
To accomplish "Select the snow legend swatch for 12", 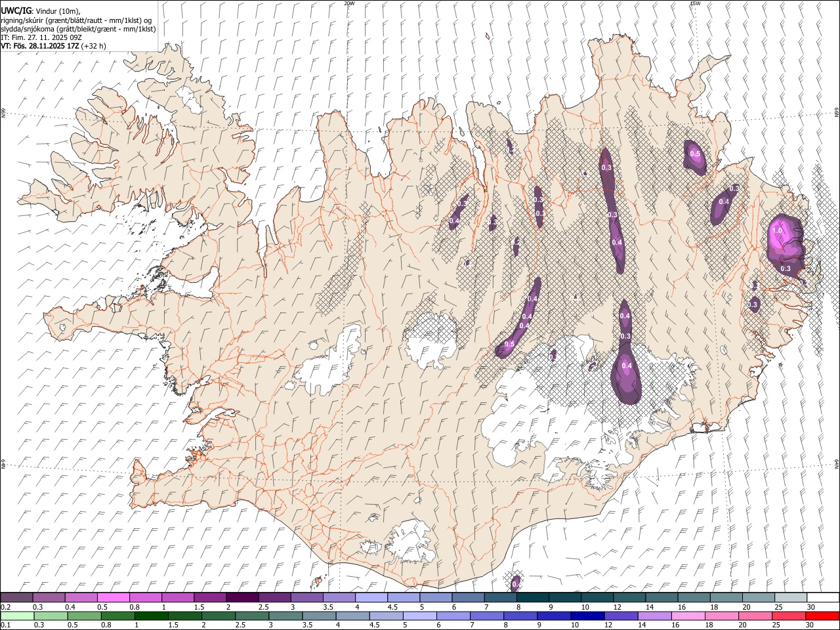I will [629, 597].
